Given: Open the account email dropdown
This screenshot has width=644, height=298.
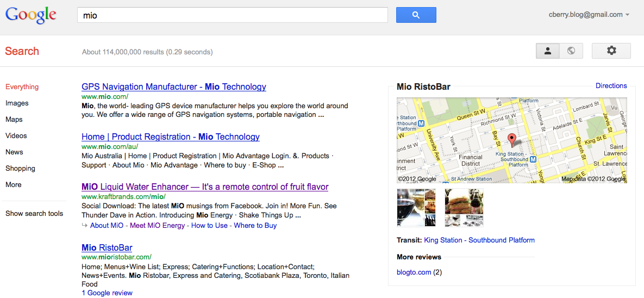Looking at the screenshot, I should 589,15.
